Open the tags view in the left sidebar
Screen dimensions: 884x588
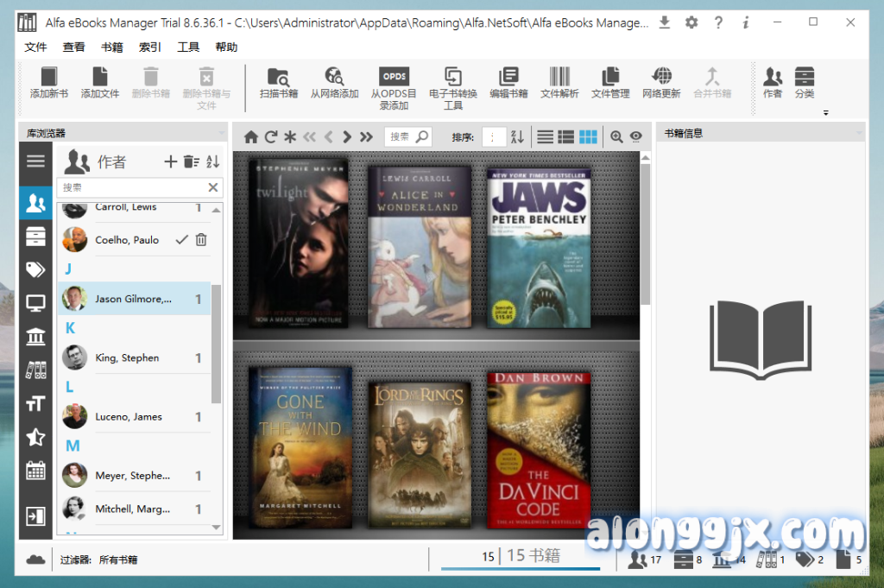click(x=35, y=270)
